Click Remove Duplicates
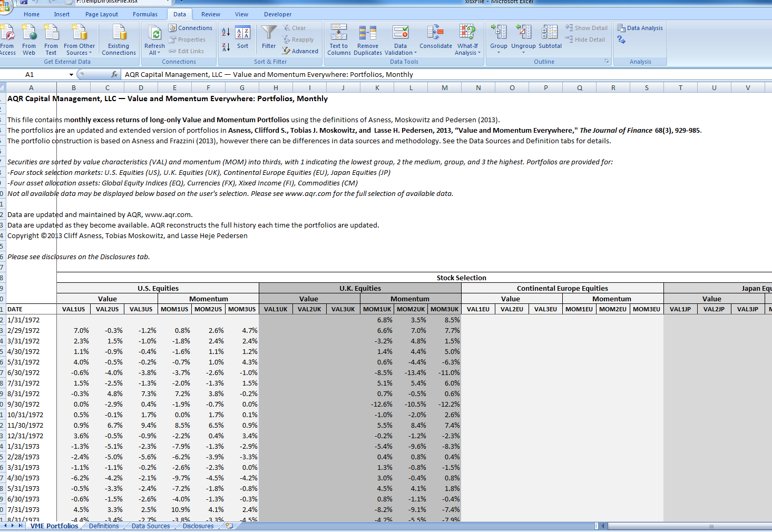Viewport: 772px width, 532px height. 368,40
